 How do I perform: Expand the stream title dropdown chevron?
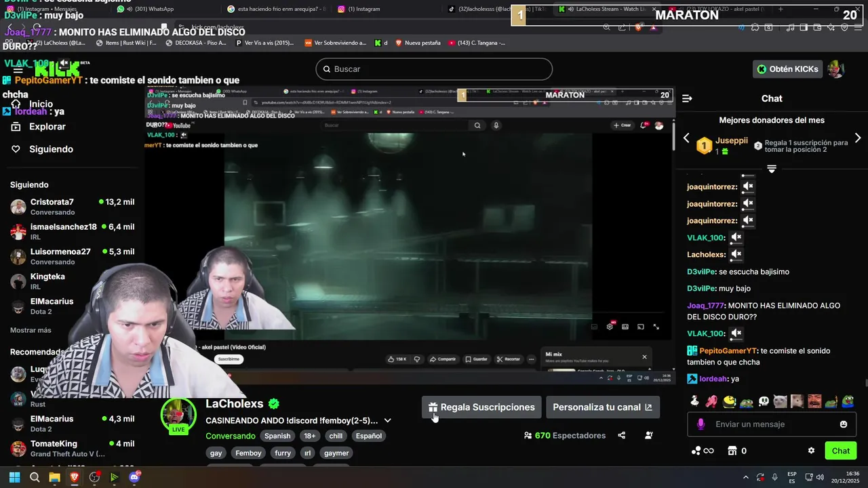point(388,420)
